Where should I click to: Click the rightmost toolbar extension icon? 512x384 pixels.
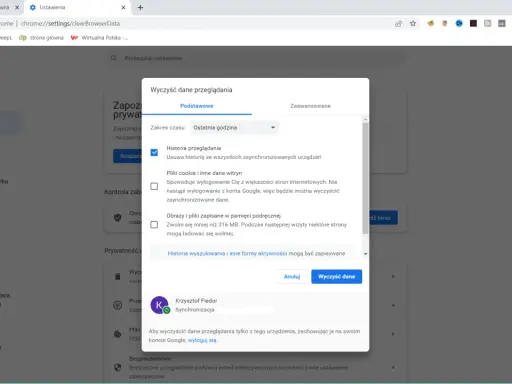point(502,23)
